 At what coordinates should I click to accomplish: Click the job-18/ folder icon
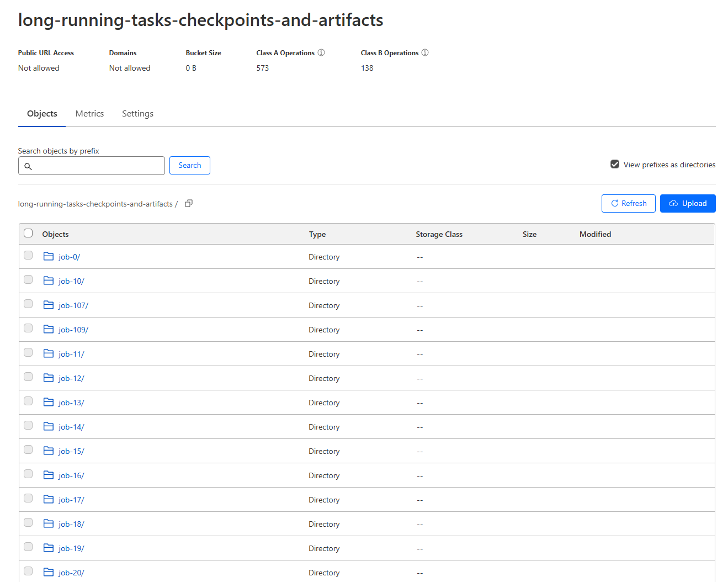click(x=49, y=523)
